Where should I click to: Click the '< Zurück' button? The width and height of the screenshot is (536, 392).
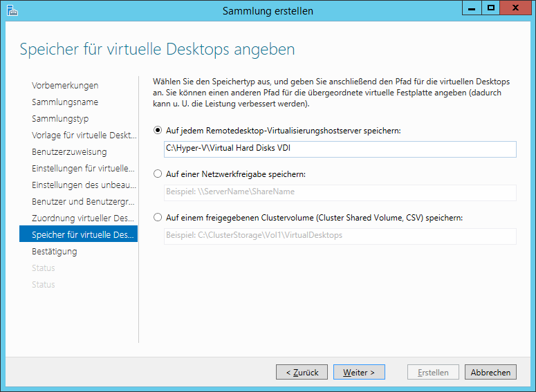pyautogui.click(x=302, y=372)
